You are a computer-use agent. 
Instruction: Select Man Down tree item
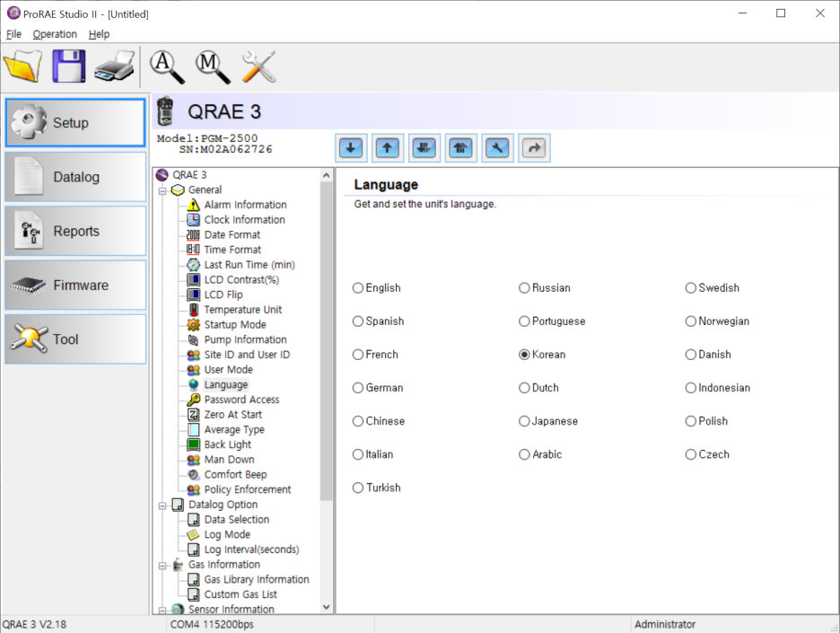click(229, 460)
